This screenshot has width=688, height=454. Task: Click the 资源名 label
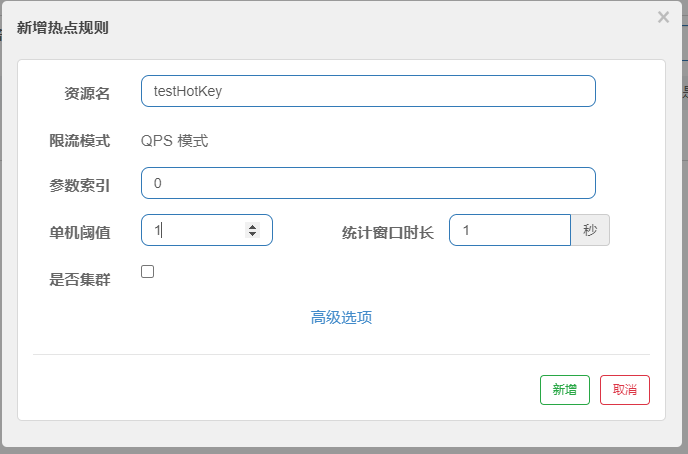pyautogui.click(x=87, y=93)
